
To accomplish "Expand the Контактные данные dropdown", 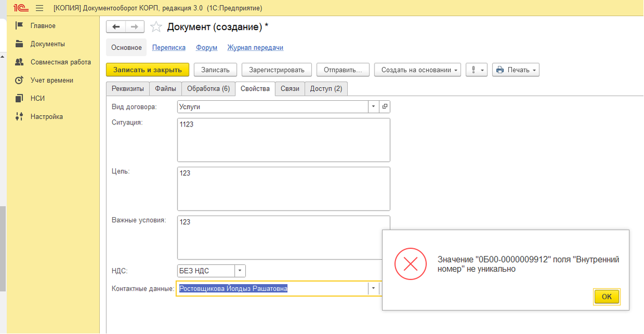I will 373,288.
